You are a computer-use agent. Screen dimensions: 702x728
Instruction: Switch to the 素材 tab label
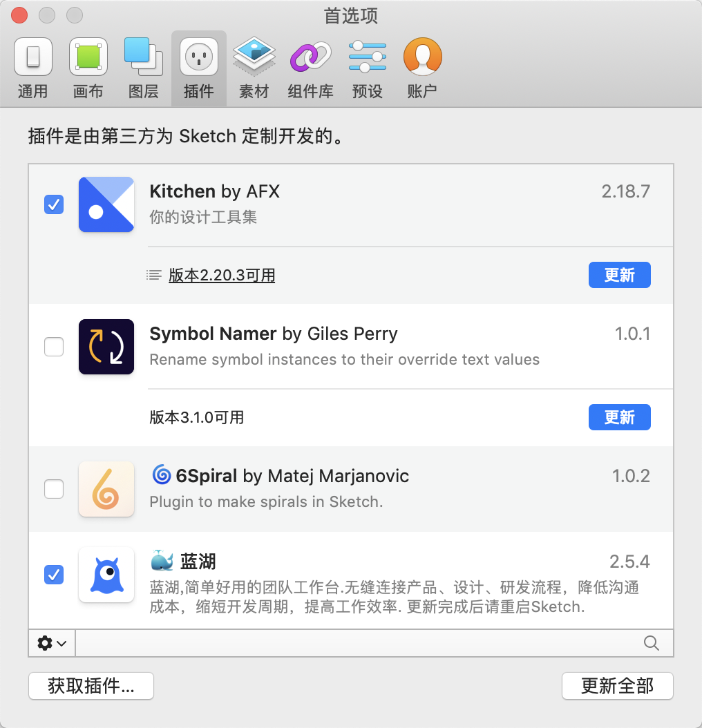click(x=254, y=91)
